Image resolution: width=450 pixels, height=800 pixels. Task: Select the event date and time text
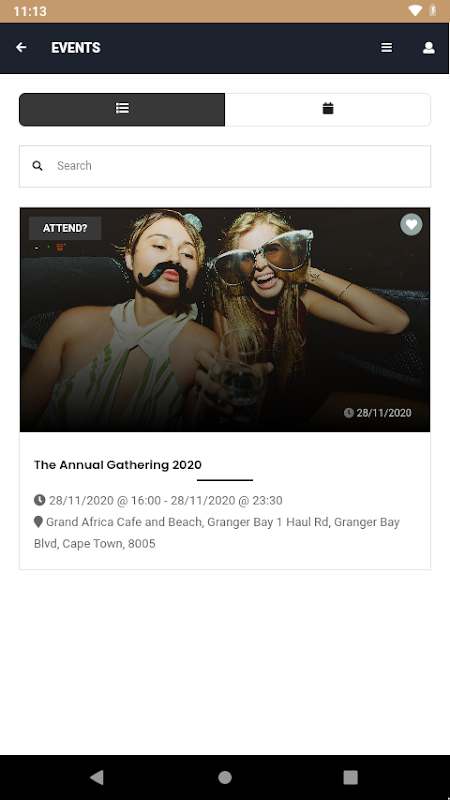click(166, 501)
